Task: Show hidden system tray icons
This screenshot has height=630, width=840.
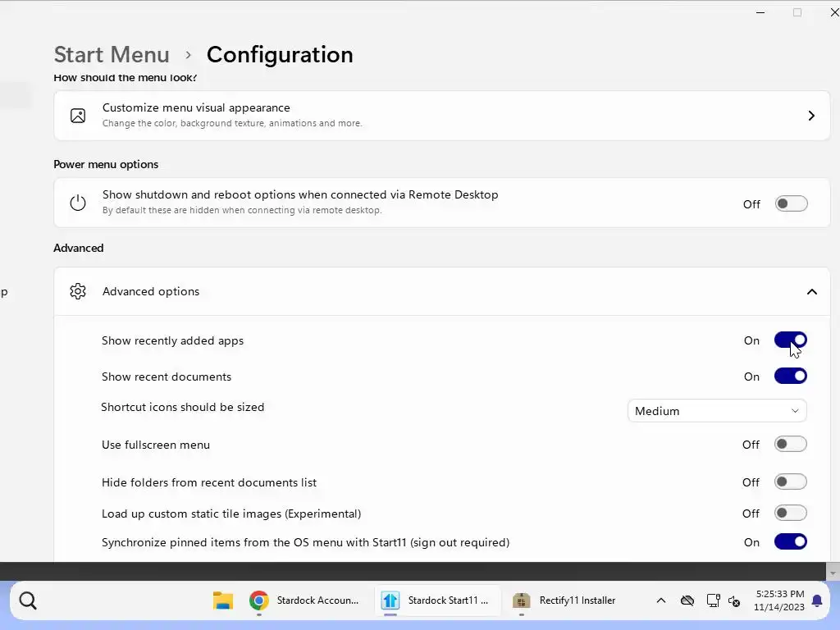Action: 660,600
